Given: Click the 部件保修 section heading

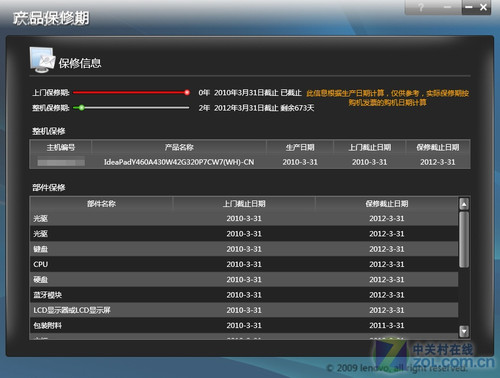Looking at the screenshot, I should coord(49,187).
